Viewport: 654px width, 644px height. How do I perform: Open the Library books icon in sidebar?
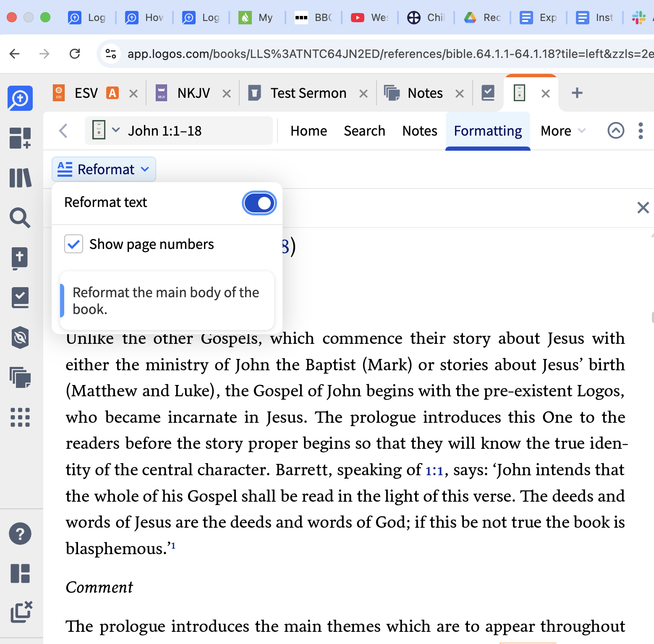coord(20,178)
